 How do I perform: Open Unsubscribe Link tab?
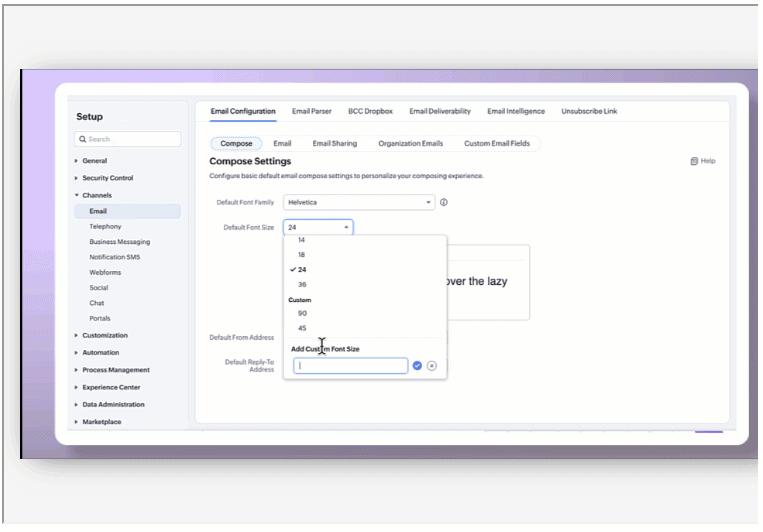coord(589,111)
